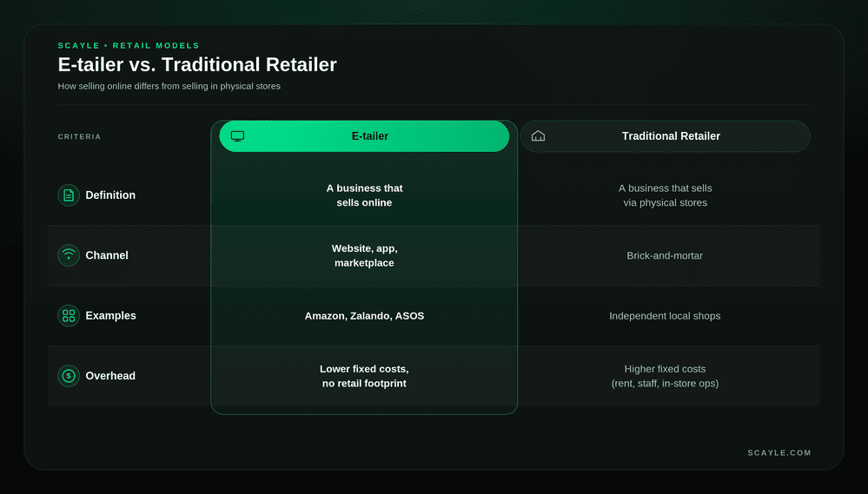This screenshot has width=868, height=494.
Task: Click 'Website, app, marketplace' cell
Action: pyautogui.click(x=364, y=255)
